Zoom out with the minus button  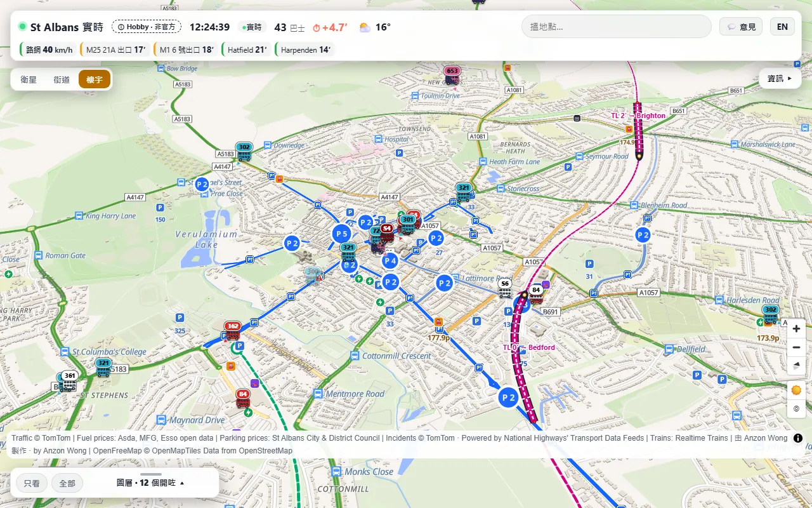point(796,347)
